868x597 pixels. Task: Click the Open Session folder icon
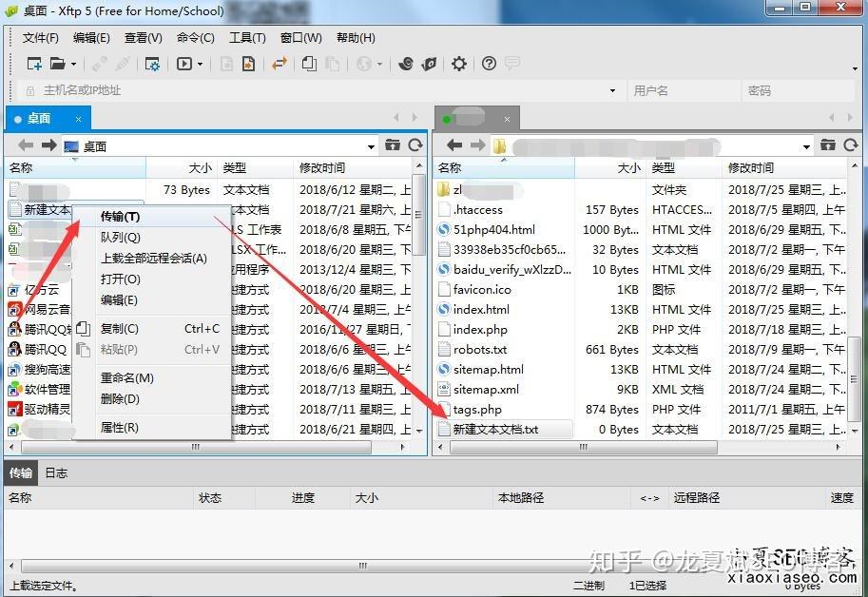tap(58, 64)
